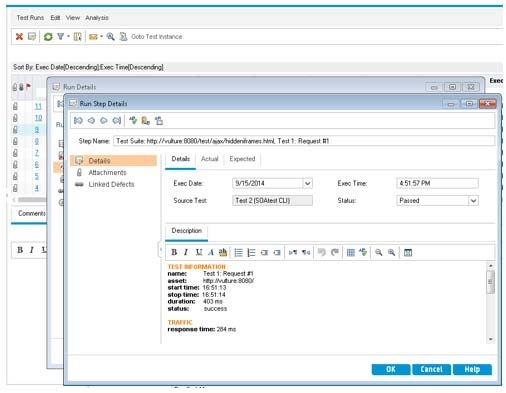Click Goto Test Instance

coord(156,36)
